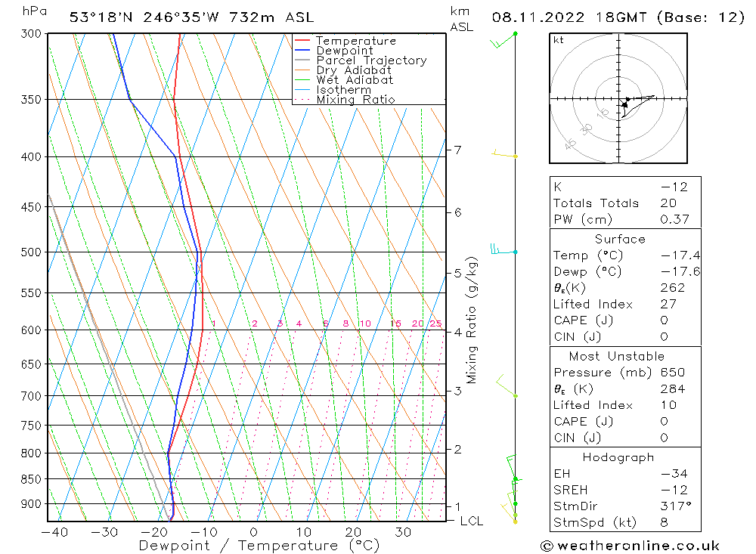Click the 'Isotherm' legend label
This screenshot has width=756, height=554.
pyautogui.click(x=344, y=90)
